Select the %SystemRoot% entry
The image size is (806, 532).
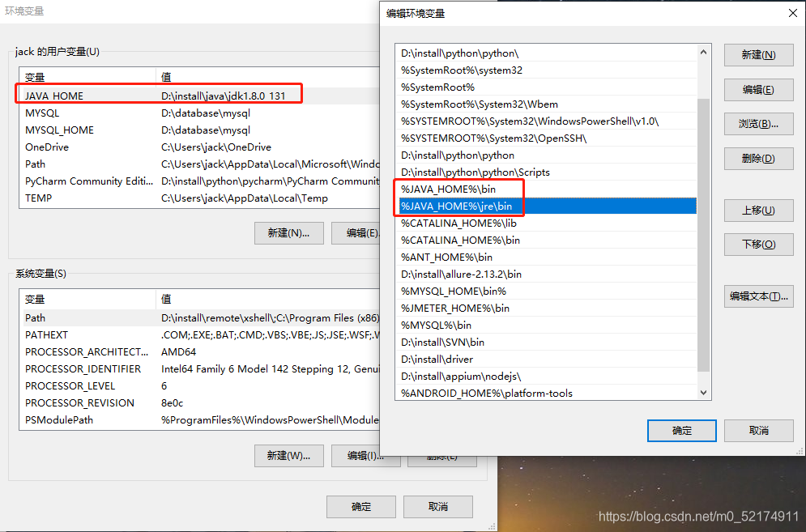[x=547, y=87]
